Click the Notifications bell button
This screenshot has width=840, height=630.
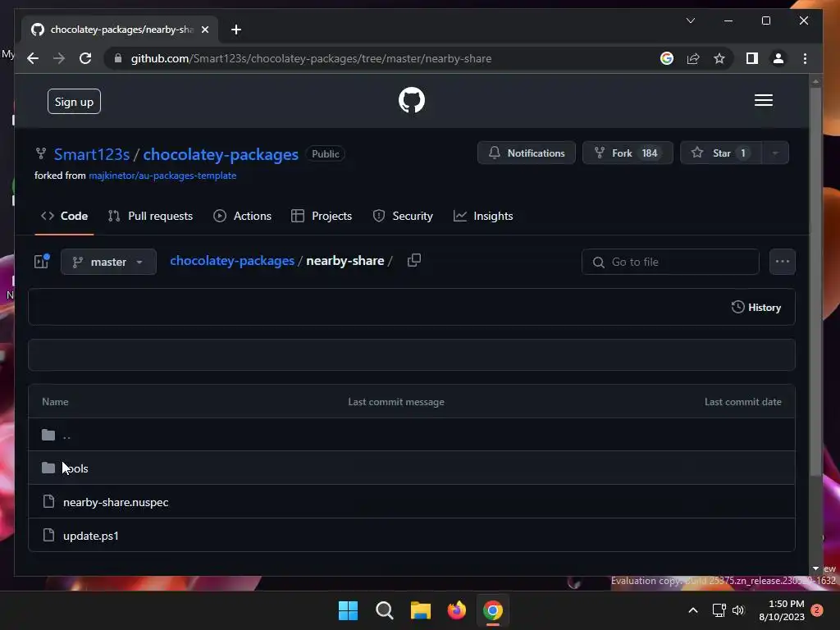point(526,153)
